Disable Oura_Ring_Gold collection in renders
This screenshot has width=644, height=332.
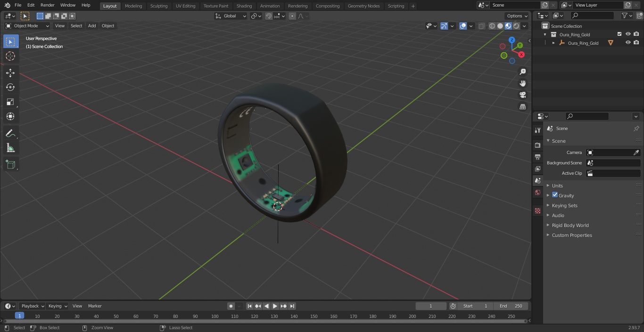coord(636,34)
